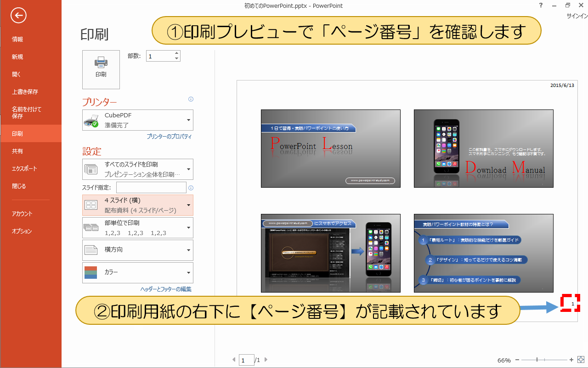Click the 教材の特徴とは slide thumbnail
The image size is (588, 368).
[484, 253]
